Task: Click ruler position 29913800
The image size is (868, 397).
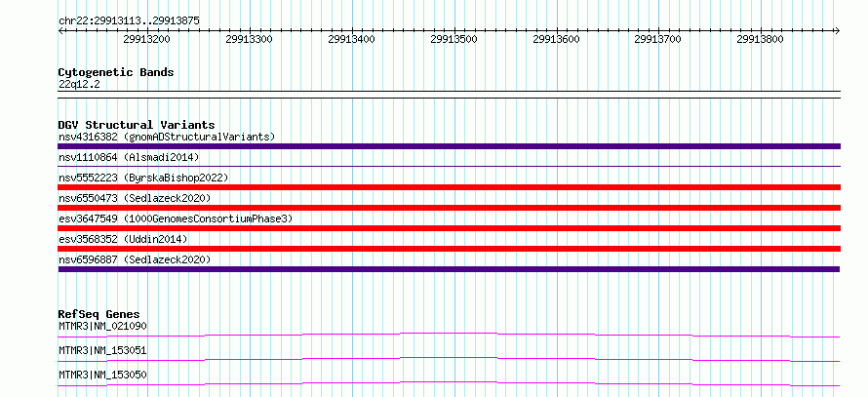Action: 760,39
